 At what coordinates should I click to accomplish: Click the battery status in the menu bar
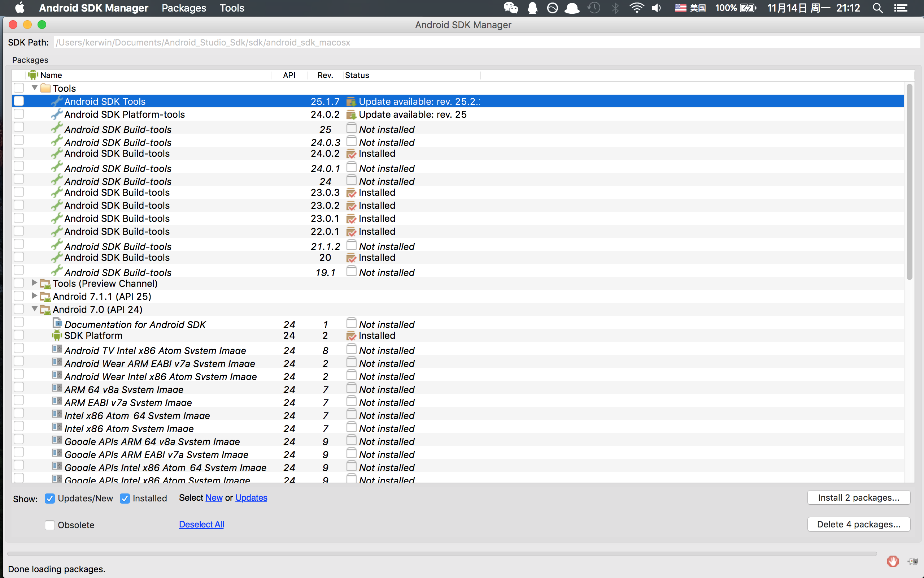[735, 8]
